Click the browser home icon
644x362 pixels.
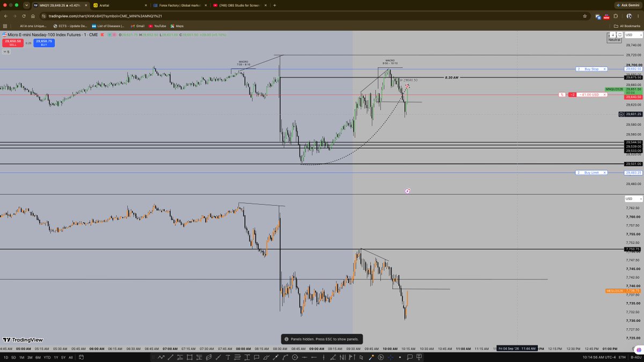[33, 16]
